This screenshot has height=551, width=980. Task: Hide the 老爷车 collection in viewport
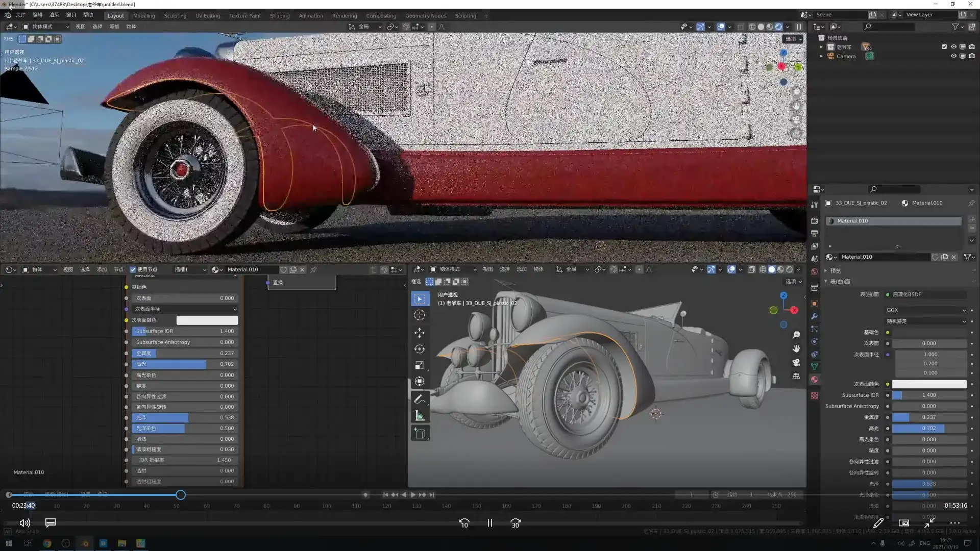click(x=953, y=47)
